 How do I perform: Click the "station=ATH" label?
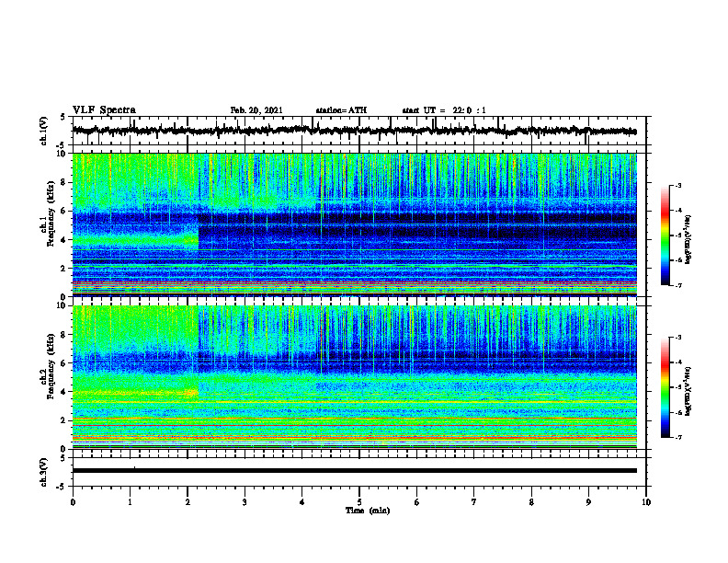pyautogui.click(x=341, y=110)
